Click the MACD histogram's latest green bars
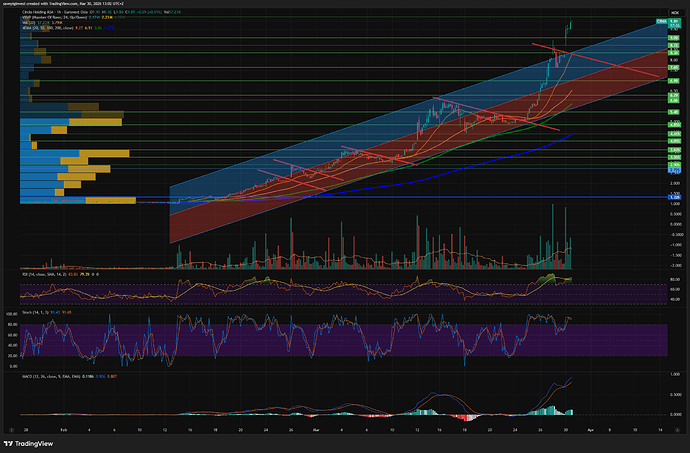 click(x=569, y=411)
